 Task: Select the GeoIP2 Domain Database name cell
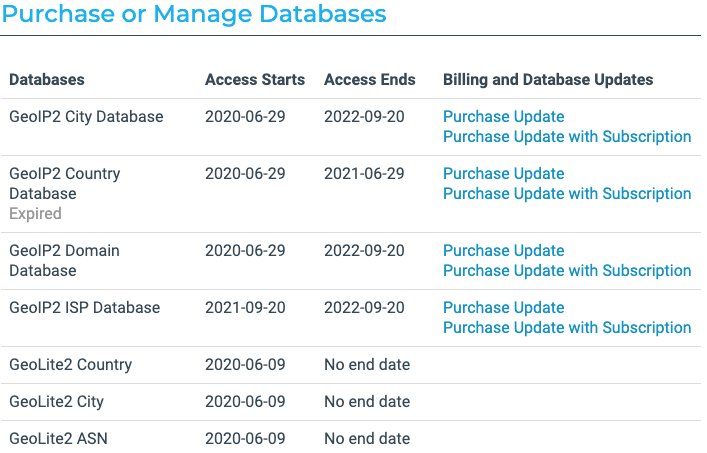coord(64,261)
